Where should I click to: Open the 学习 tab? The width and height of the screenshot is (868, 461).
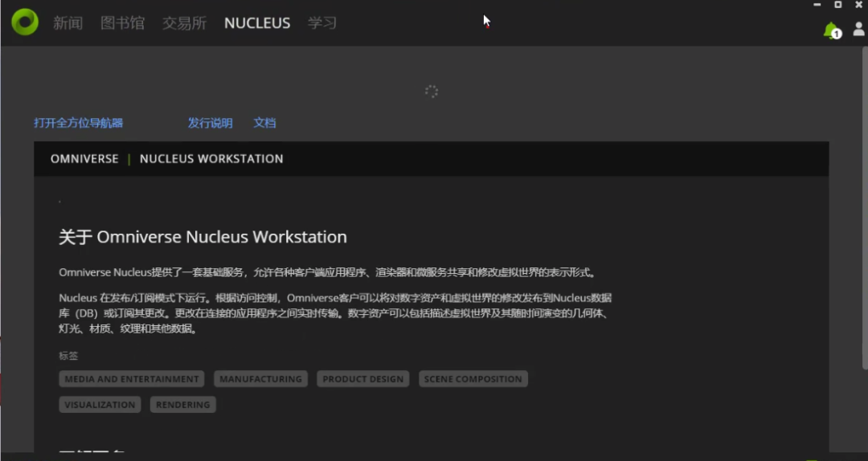click(322, 23)
